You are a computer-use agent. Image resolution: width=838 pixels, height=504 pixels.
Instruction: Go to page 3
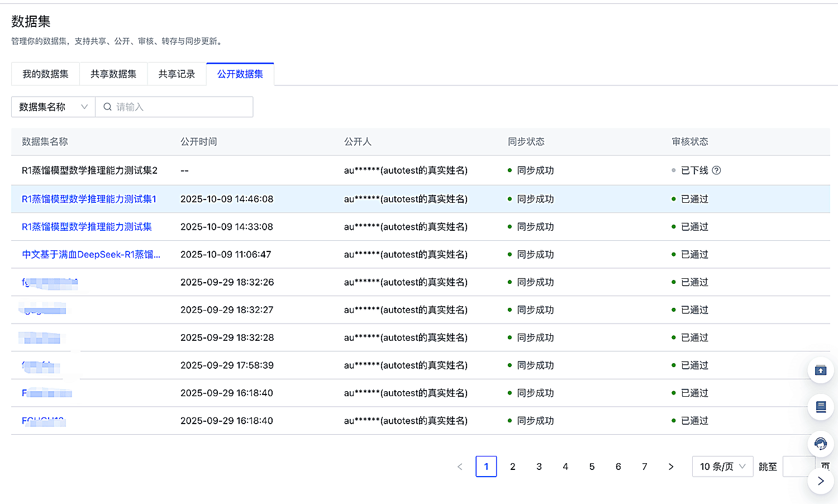tap(539, 467)
